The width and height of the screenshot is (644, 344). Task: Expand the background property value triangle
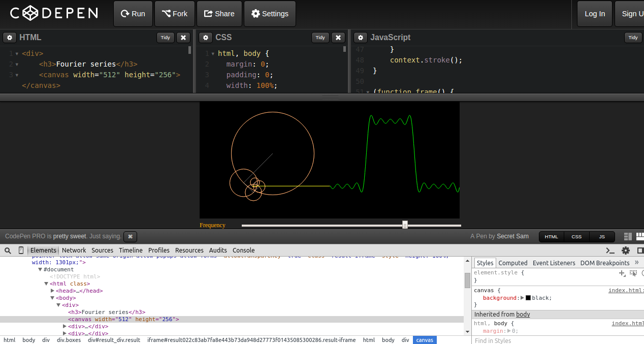(523, 298)
